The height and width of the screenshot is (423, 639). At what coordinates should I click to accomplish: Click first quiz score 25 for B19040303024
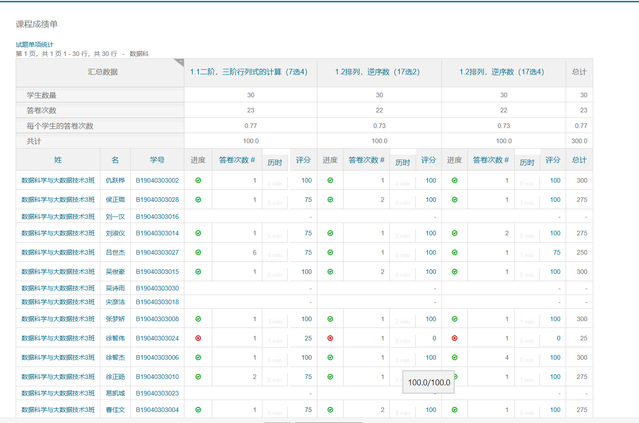pos(306,338)
